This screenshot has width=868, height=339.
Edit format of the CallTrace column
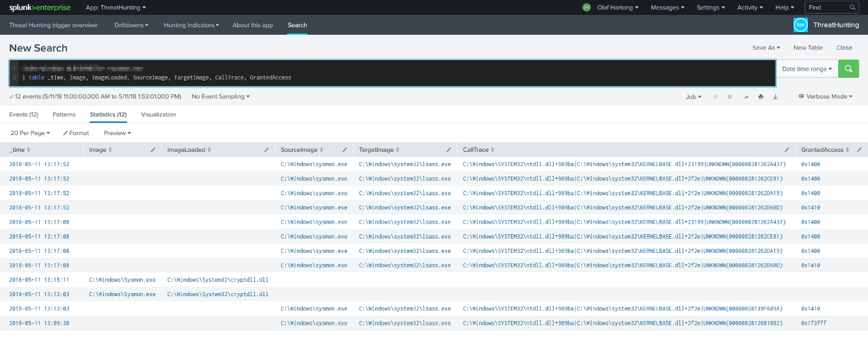tap(787, 150)
